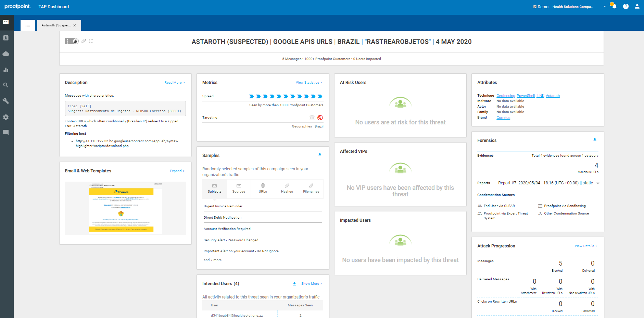The width and height of the screenshot is (644, 318).
Task: Toggle the threat bomb switch in header
Action: [72, 41]
